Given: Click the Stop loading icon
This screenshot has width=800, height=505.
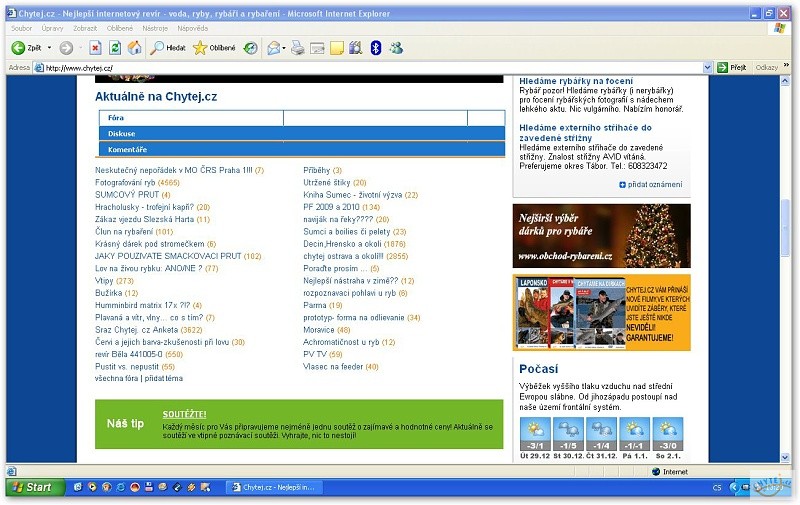Looking at the screenshot, I should point(95,48).
